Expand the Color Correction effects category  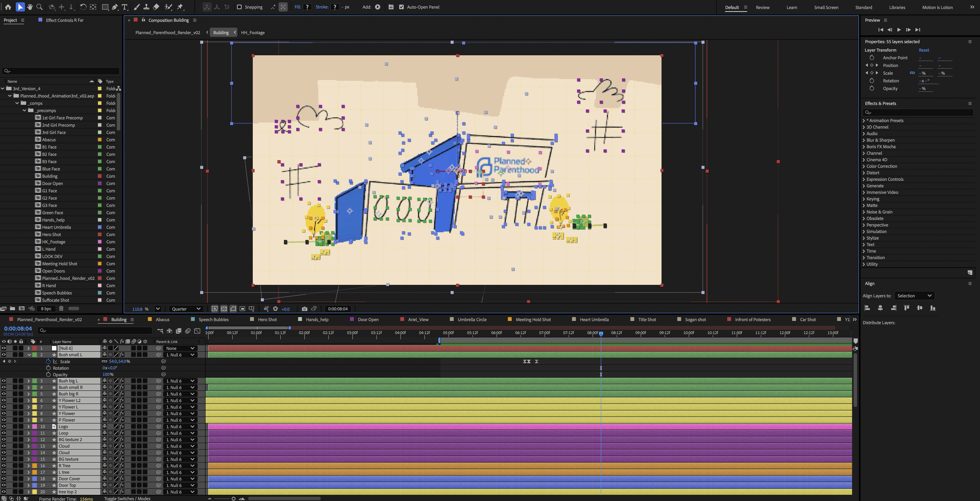coord(882,166)
